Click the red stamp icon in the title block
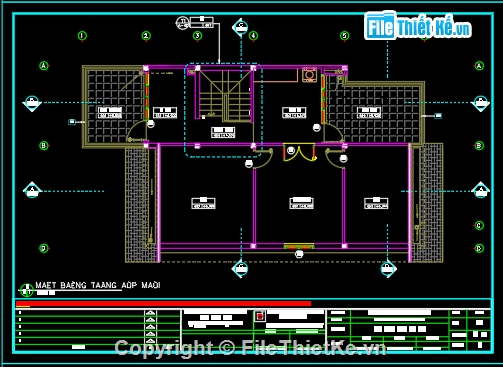Image resolution: width=503 pixels, height=367 pixels. [x=260, y=315]
